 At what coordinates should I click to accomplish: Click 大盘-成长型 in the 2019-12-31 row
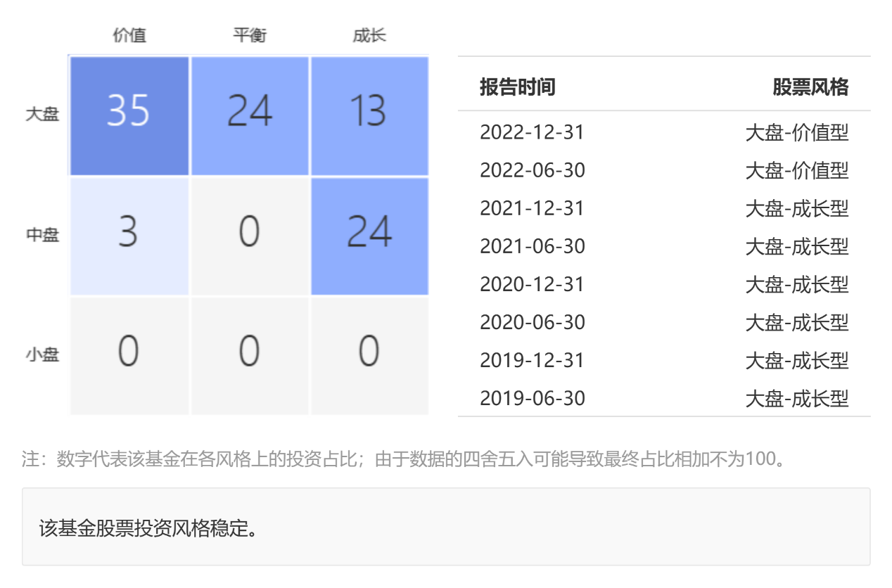(797, 360)
